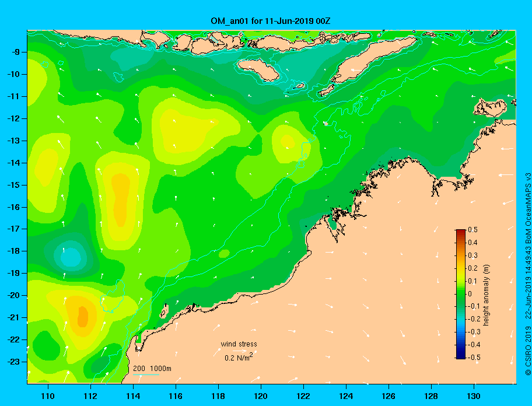Click the height anomaly color bar
The image size is (532, 406).
tap(461, 294)
